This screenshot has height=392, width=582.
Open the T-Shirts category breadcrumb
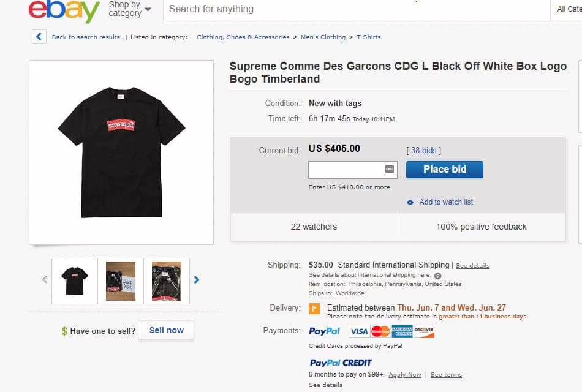point(369,37)
